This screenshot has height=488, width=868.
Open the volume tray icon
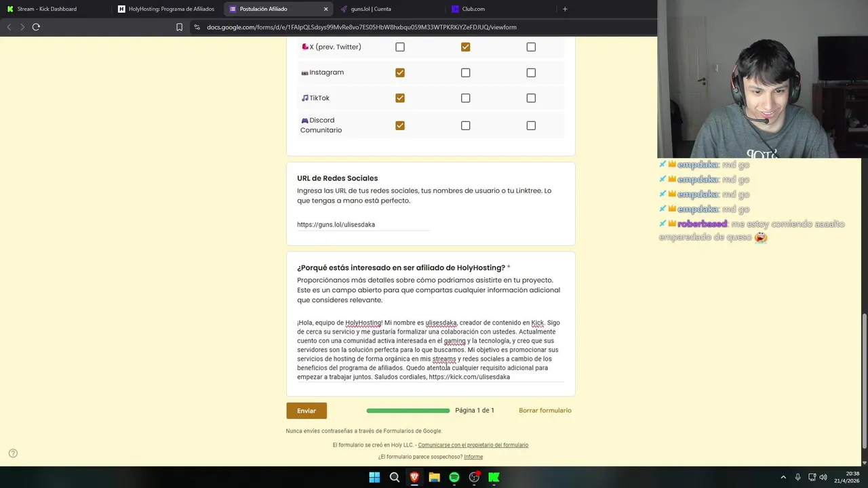tap(823, 477)
